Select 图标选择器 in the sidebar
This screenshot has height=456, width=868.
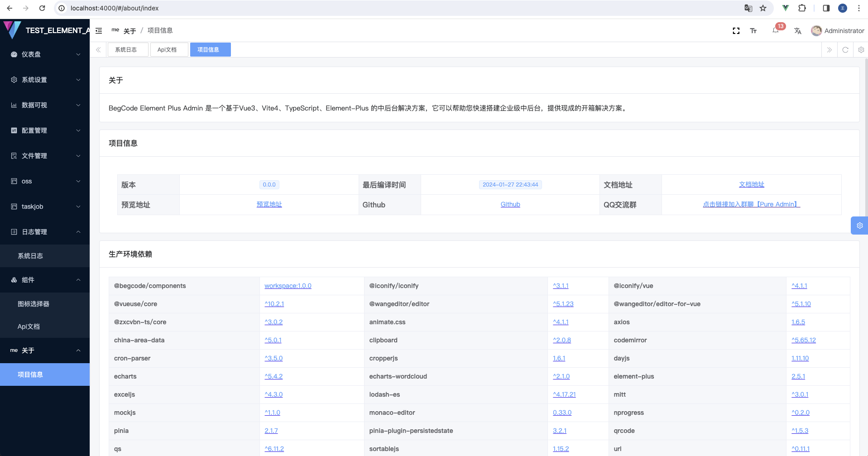(34, 304)
